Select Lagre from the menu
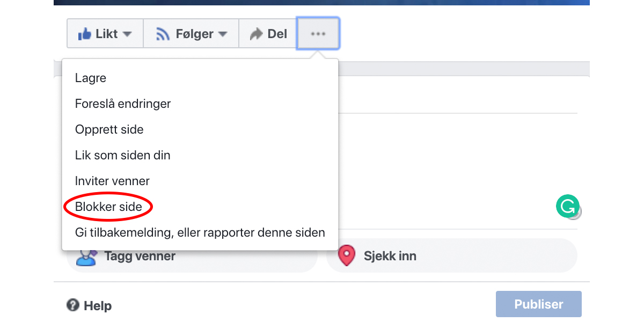The width and height of the screenshot is (644, 322). [91, 78]
